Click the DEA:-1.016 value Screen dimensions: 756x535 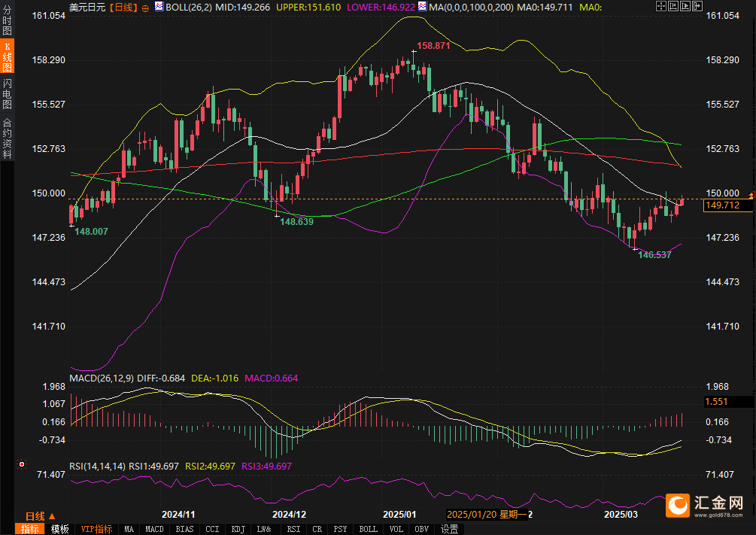(214, 378)
